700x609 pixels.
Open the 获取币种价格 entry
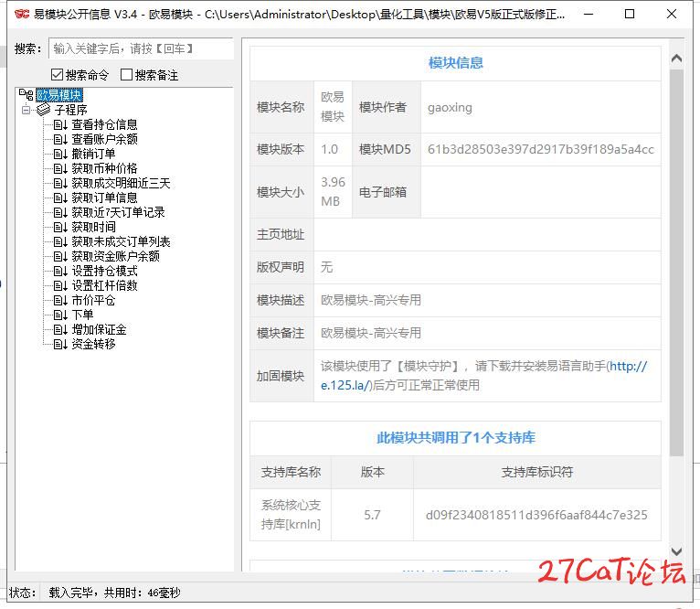[104, 169]
